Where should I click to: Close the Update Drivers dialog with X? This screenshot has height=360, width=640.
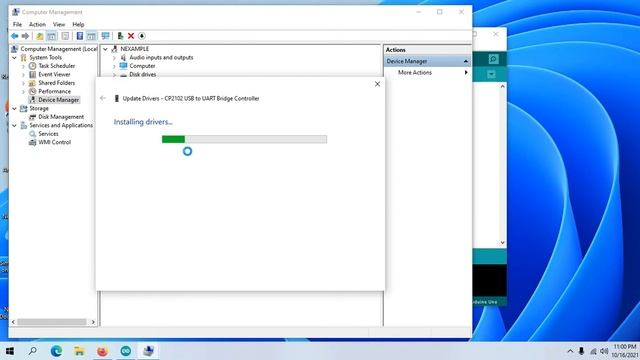point(377,84)
